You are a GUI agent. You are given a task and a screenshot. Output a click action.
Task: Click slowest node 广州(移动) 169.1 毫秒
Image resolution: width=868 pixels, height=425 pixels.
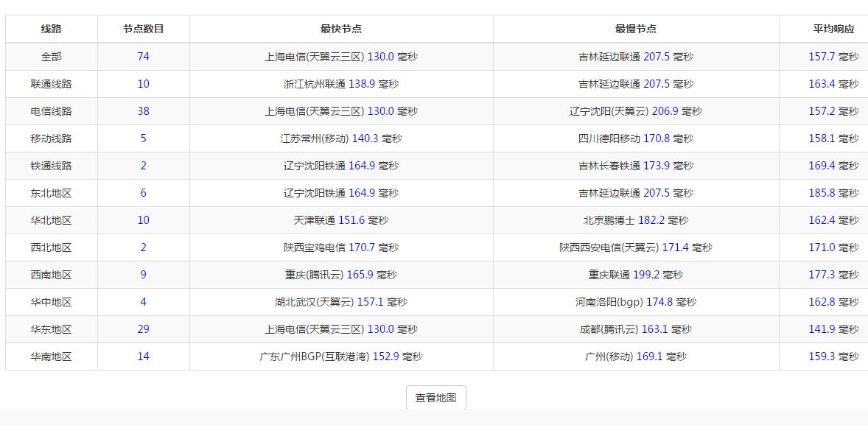[x=635, y=356]
